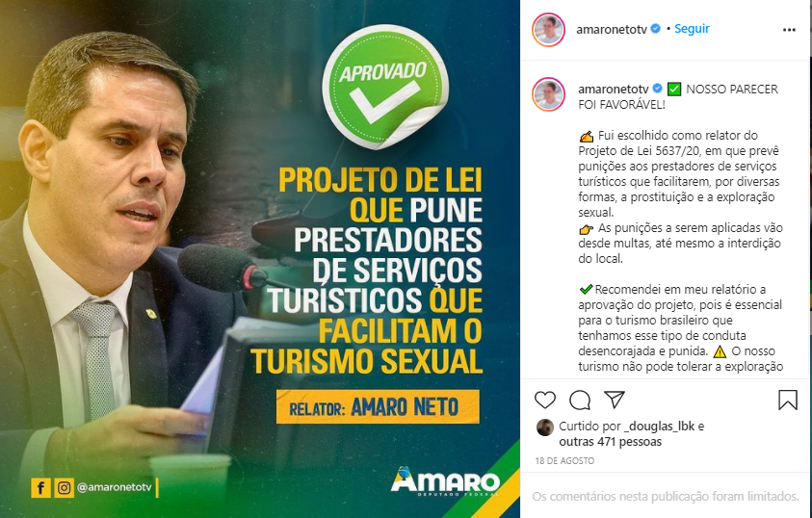
Task: Click the Amaro Deputado Federal logo
Action: click(x=445, y=481)
